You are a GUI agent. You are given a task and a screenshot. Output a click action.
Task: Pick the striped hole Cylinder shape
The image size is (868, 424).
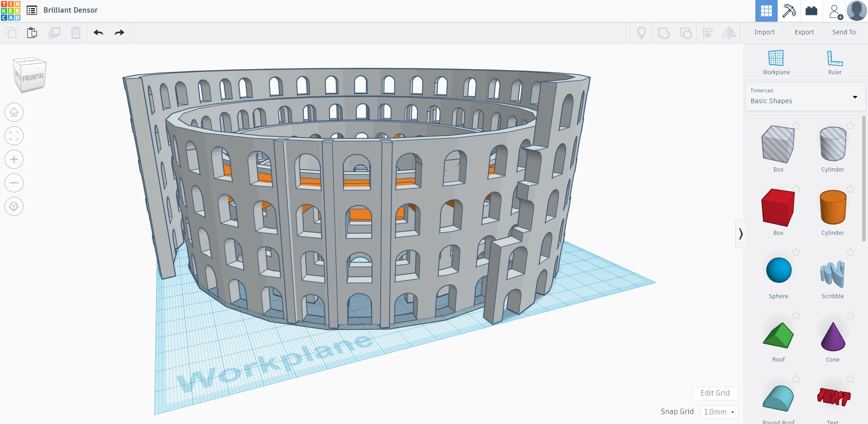pos(833,144)
